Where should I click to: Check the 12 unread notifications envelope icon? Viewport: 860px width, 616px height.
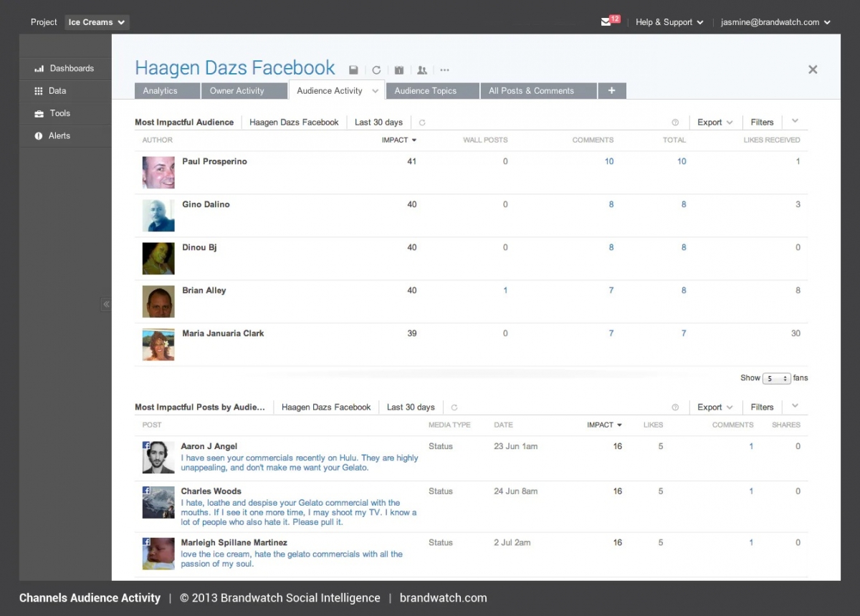point(606,21)
